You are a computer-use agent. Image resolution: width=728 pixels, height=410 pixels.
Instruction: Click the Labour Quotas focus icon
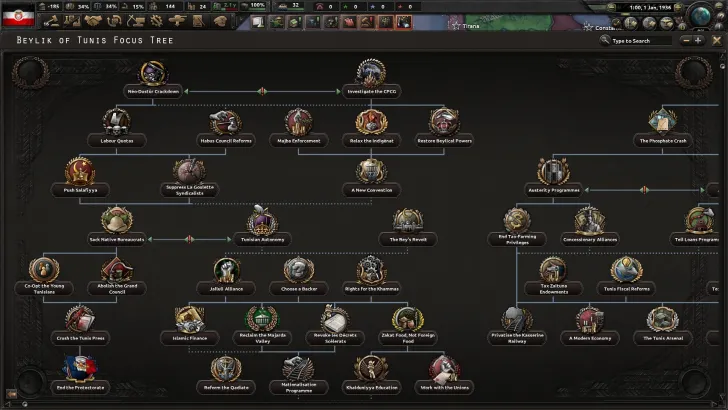click(x=117, y=124)
